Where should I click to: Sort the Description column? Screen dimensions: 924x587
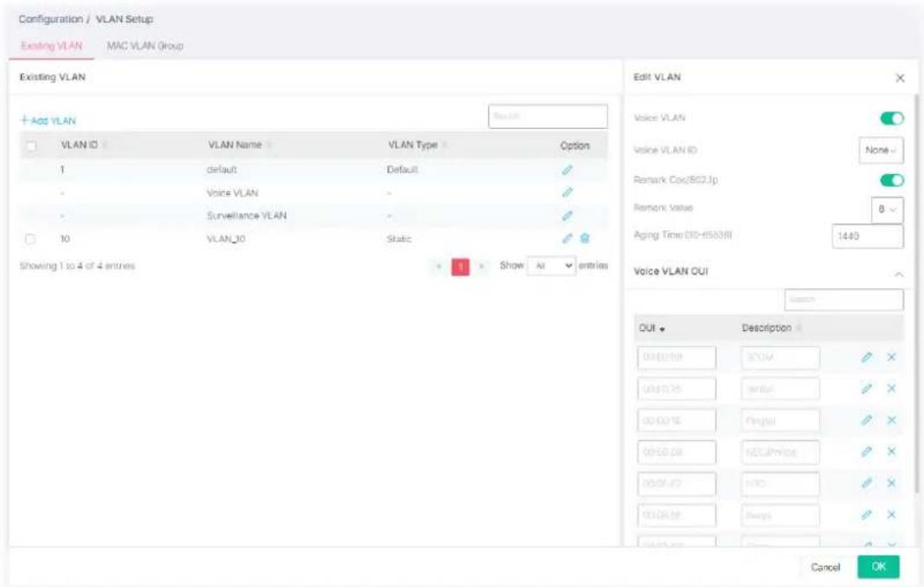772,328
